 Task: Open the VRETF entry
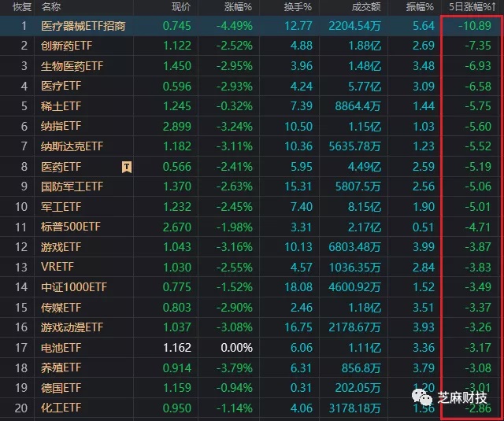(x=57, y=267)
